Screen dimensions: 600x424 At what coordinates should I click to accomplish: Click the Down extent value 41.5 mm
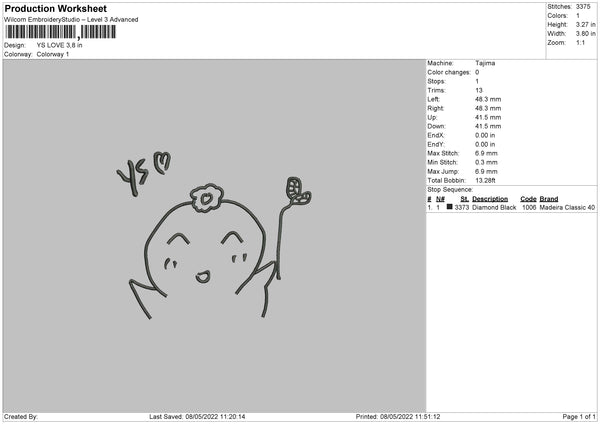(488, 126)
